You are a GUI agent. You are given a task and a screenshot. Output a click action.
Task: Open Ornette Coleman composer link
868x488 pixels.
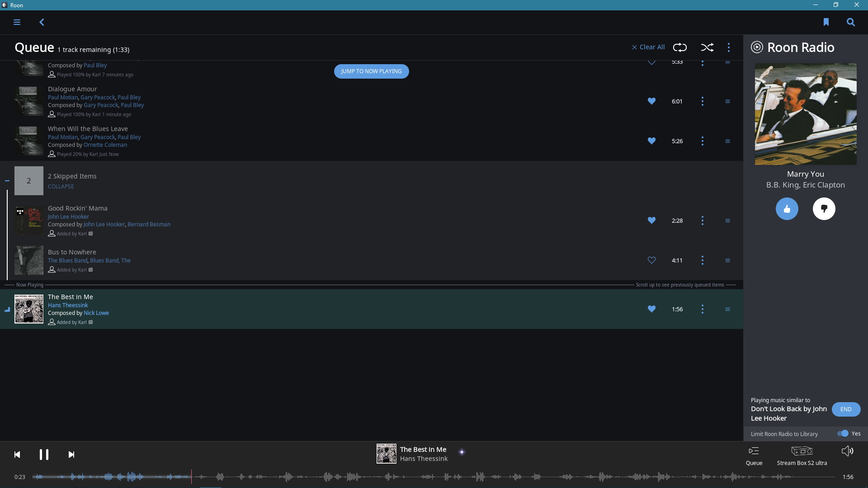click(x=105, y=145)
